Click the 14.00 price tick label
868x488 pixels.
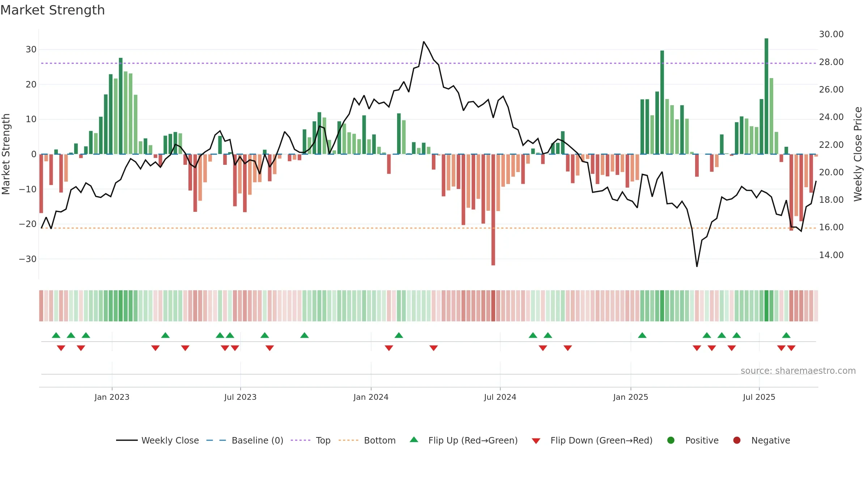point(831,255)
